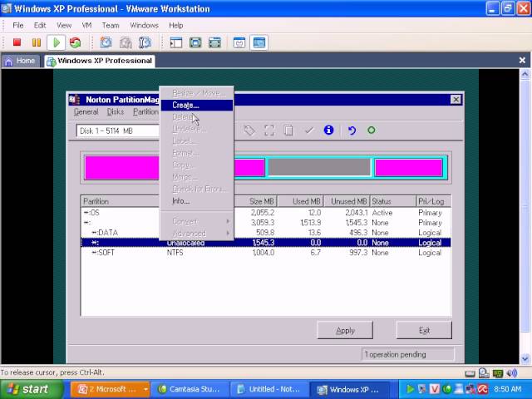Toggle the VMware sidebar view icon
Screen dimensions: 532x399
click(176, 42)
